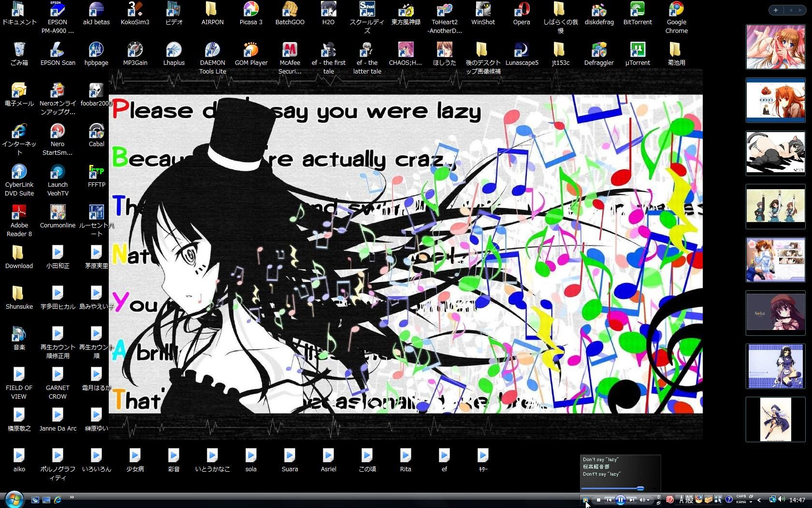Screen dimensions: 812x508
Task: Open the IME help question-mark icon
Action: 729,499
